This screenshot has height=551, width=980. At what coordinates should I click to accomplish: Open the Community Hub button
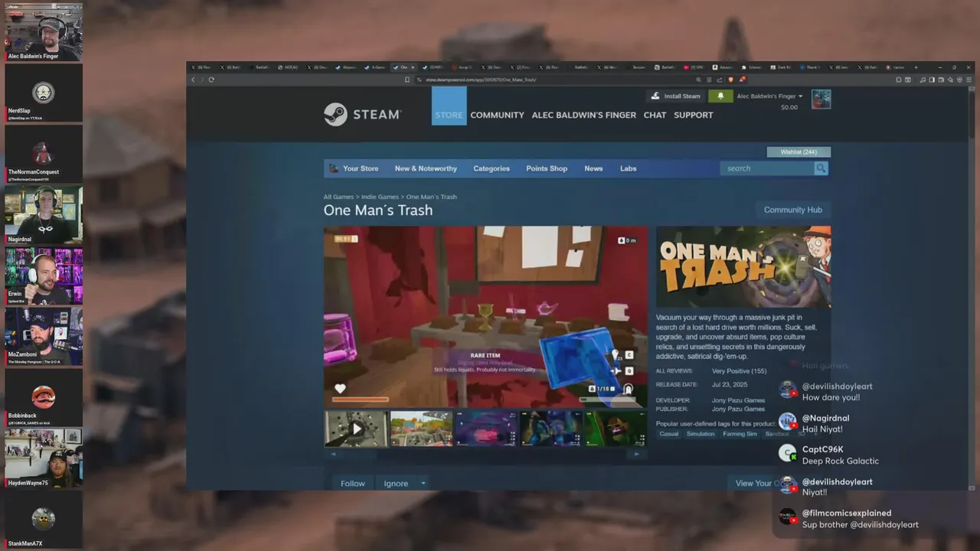(792, 210)
